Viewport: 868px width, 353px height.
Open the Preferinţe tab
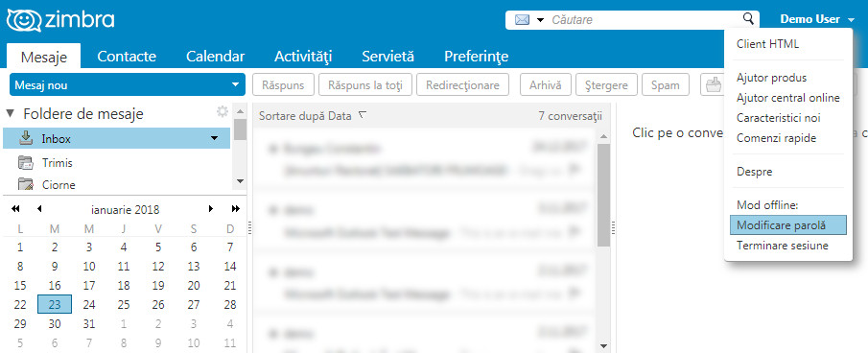pyautogui.click(x=476, y=56)
